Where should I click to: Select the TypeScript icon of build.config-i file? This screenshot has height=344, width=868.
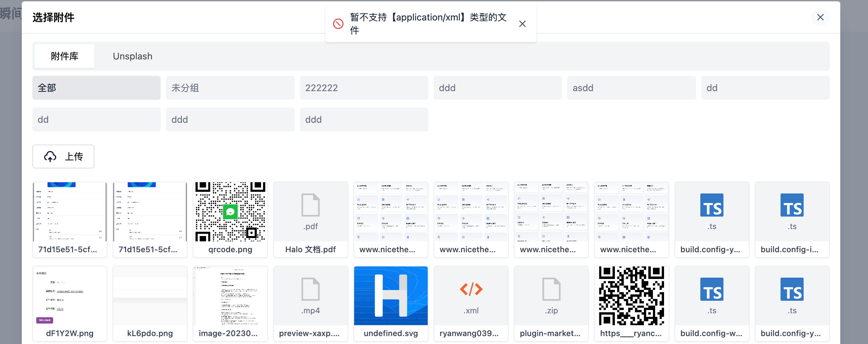[792, 205]
